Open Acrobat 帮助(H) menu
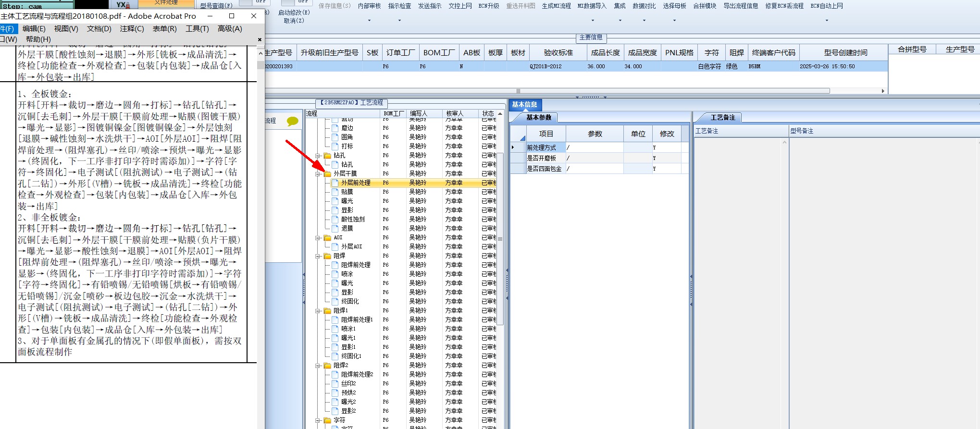The height and width of the screenshot is (429, 980). click(x=38, y=39)
